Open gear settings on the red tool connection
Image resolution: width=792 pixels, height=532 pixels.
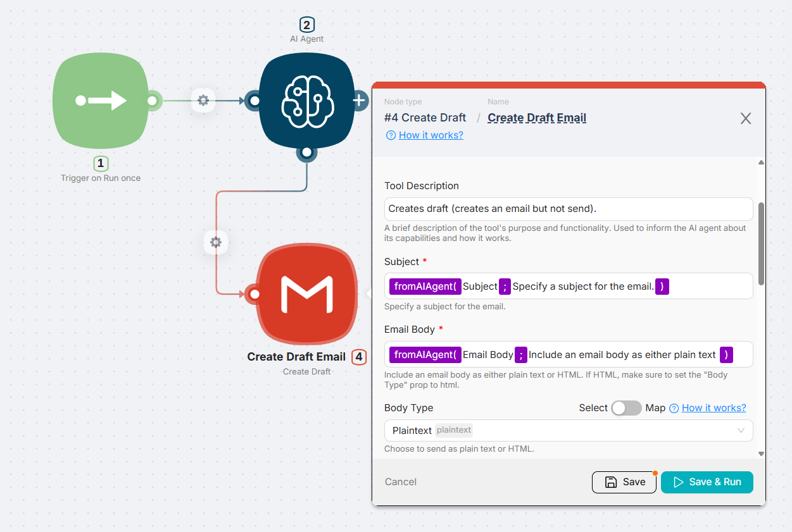(x=216, y=242)
